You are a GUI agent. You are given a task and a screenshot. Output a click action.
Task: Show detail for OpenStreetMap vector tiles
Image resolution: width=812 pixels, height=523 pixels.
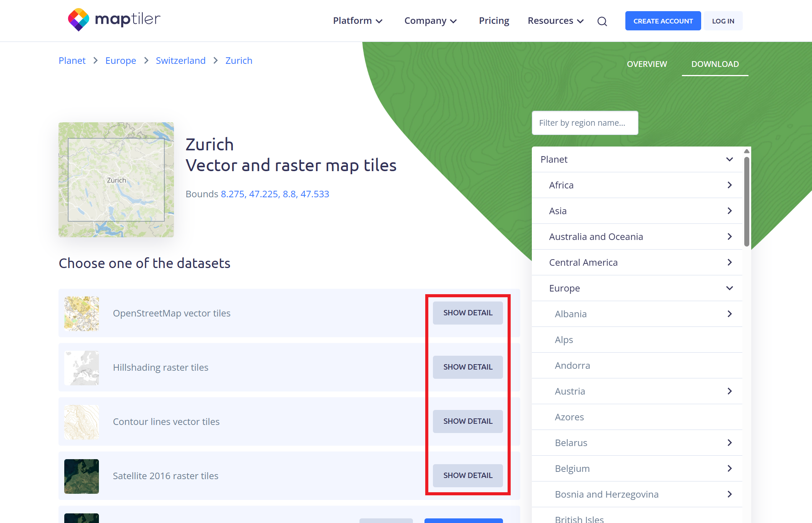click(x=468, y=313)
